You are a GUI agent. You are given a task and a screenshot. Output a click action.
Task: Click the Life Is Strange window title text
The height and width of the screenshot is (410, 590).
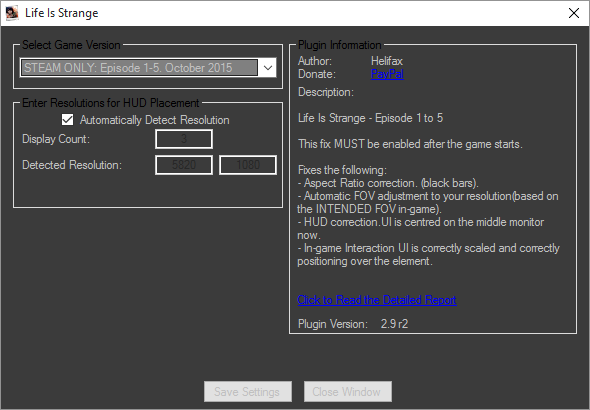(x=62, y=13)
